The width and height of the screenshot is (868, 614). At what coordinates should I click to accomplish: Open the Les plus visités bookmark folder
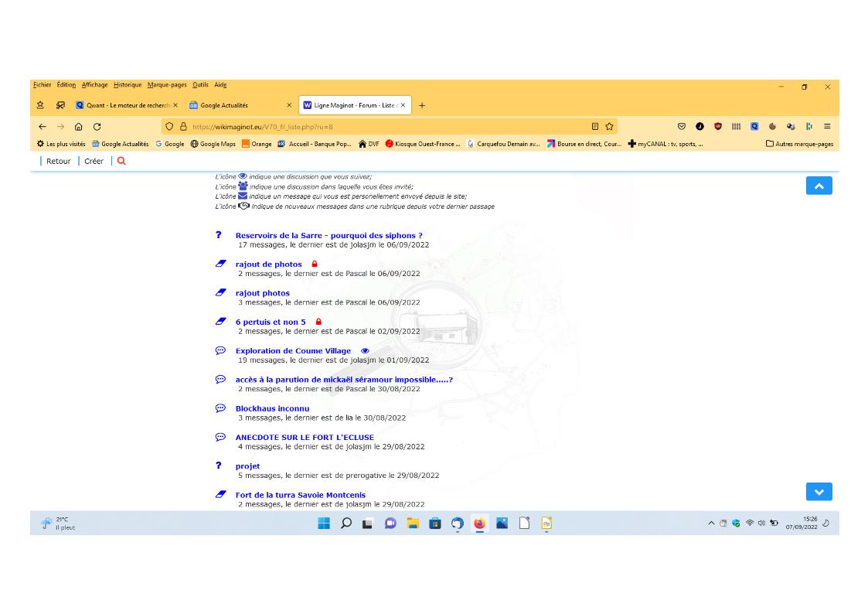click(61, 144)
